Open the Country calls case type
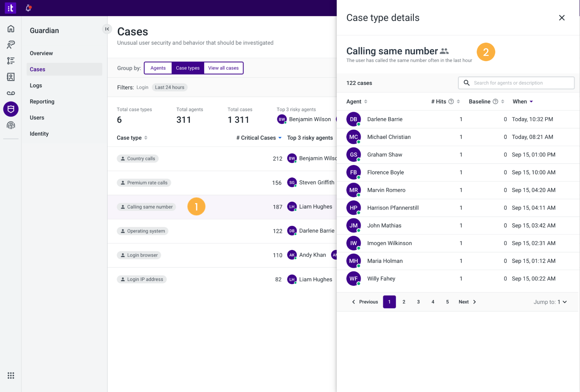This screenshot has width=580, height=392. click(138, 158)
